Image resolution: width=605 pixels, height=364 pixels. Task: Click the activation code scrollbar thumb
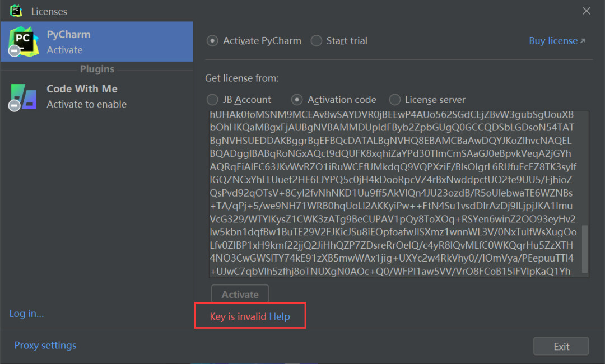tap(584, 249)
